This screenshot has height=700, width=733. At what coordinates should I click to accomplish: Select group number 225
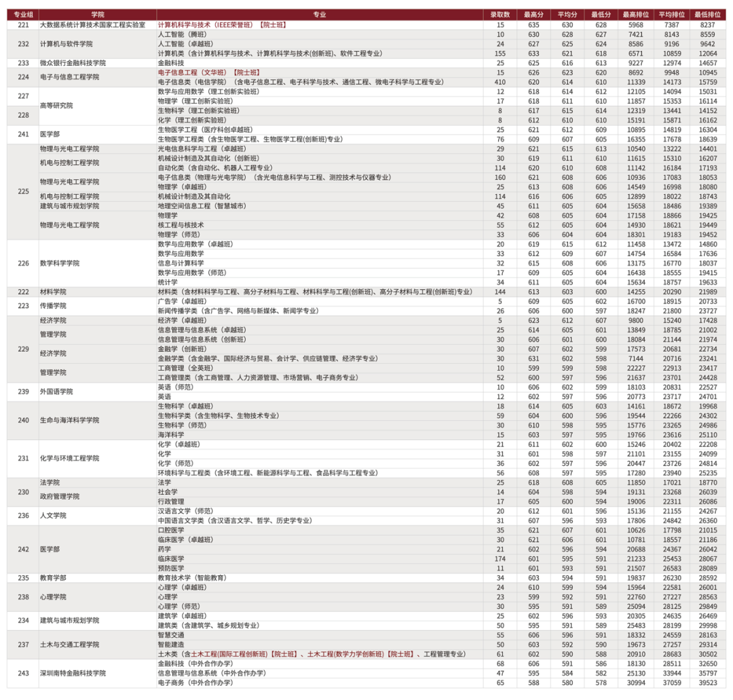(23, 191)
